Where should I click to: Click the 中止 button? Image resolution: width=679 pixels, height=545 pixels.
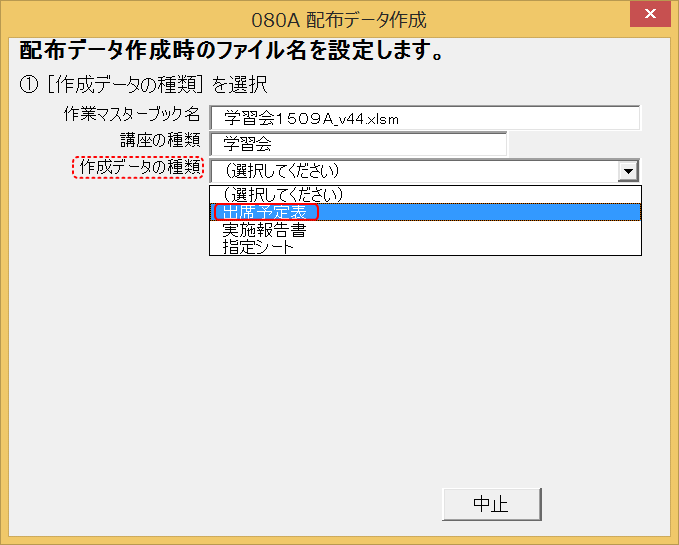pyautogui.click(x=491, y=504)
